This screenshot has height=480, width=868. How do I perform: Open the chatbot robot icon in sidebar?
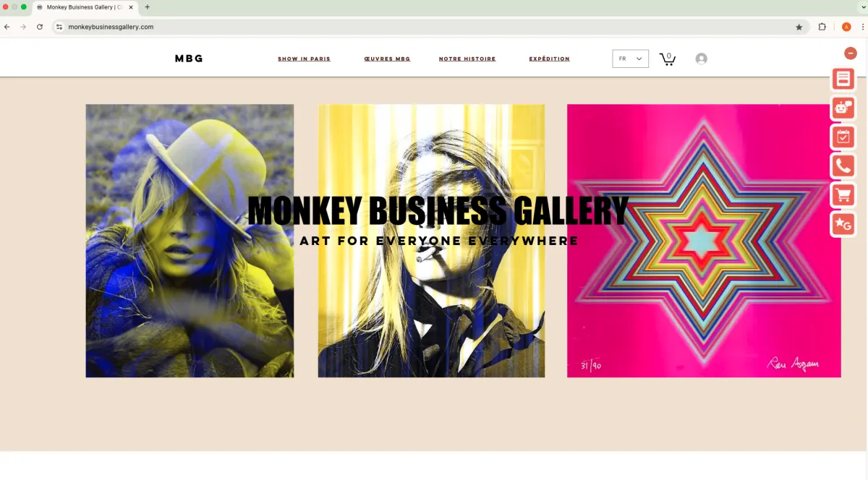(x=843, y=107)
